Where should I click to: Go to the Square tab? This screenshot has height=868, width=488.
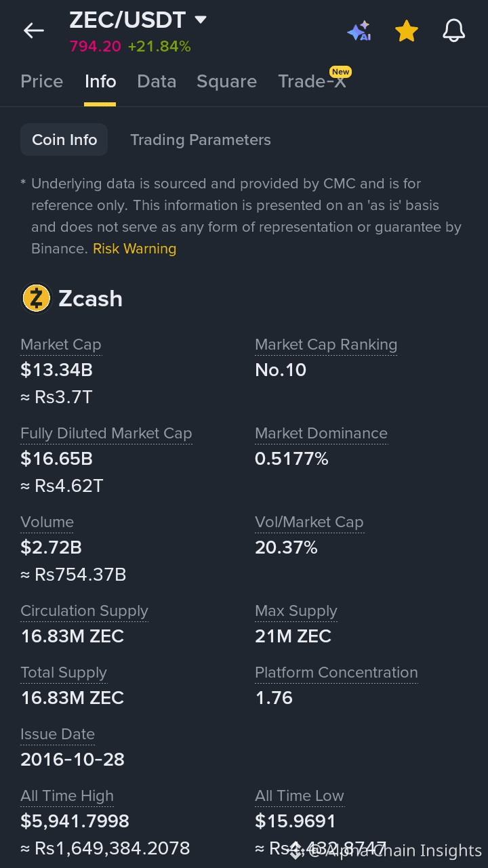pos(226,81)
